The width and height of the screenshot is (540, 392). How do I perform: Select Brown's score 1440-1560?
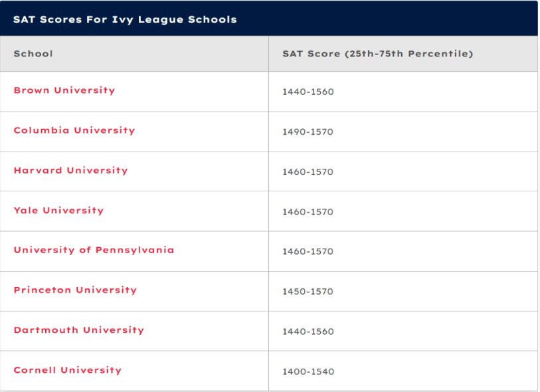[x=308, y=92]
